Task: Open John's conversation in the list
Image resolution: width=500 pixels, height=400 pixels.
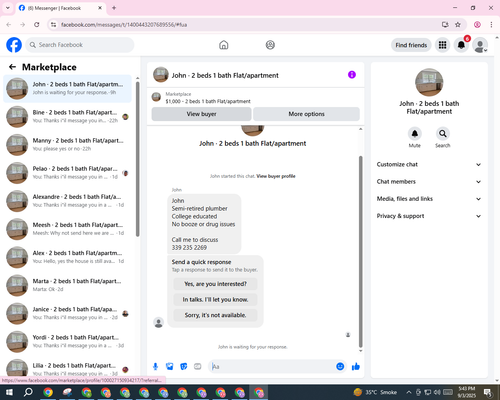Action: [67, 89]
